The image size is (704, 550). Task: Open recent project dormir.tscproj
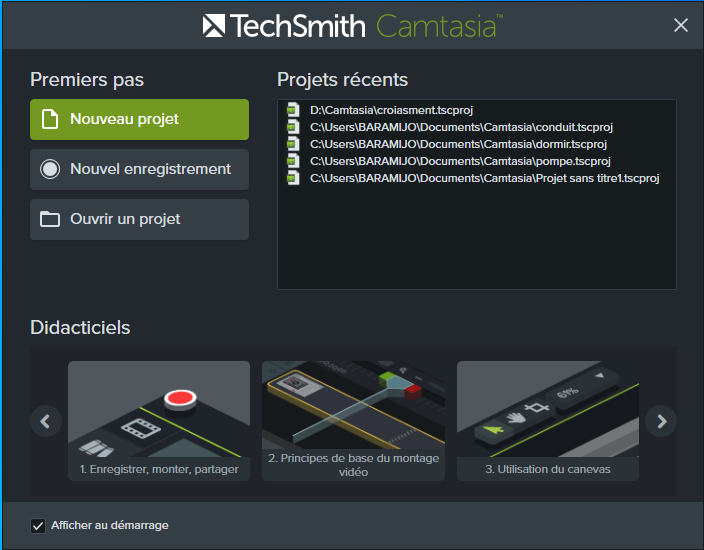[458, 144]
